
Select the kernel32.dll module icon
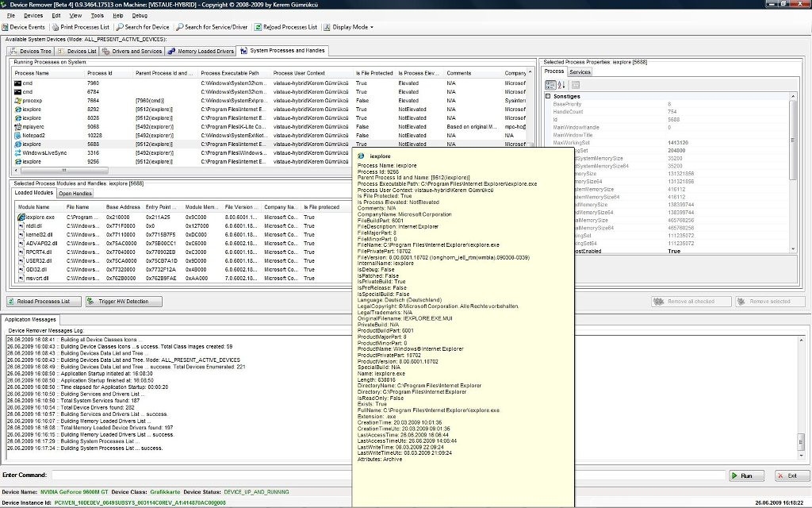(x=21, y=235)
